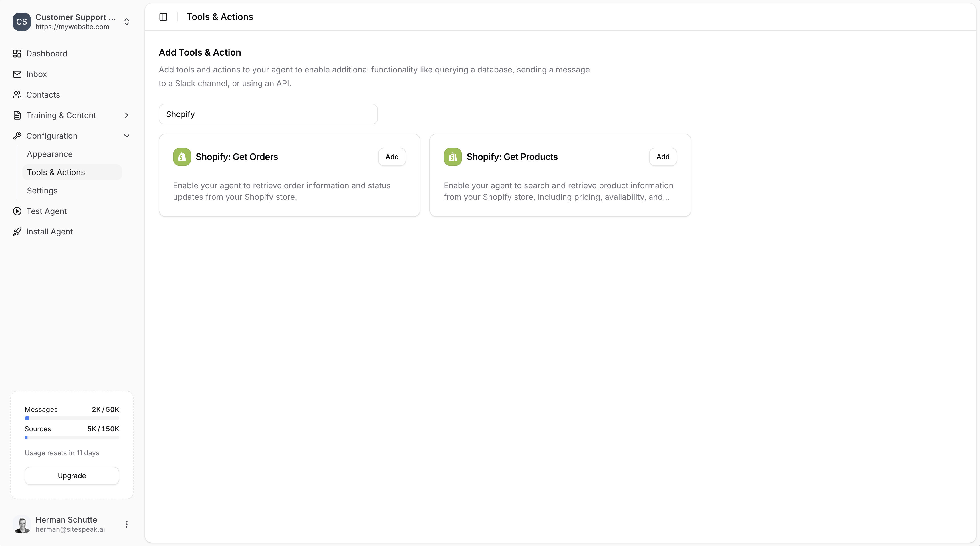Start the Test Agent playback icon
Viewport: 980px width, 546px height.
click(x=17, y=211)
